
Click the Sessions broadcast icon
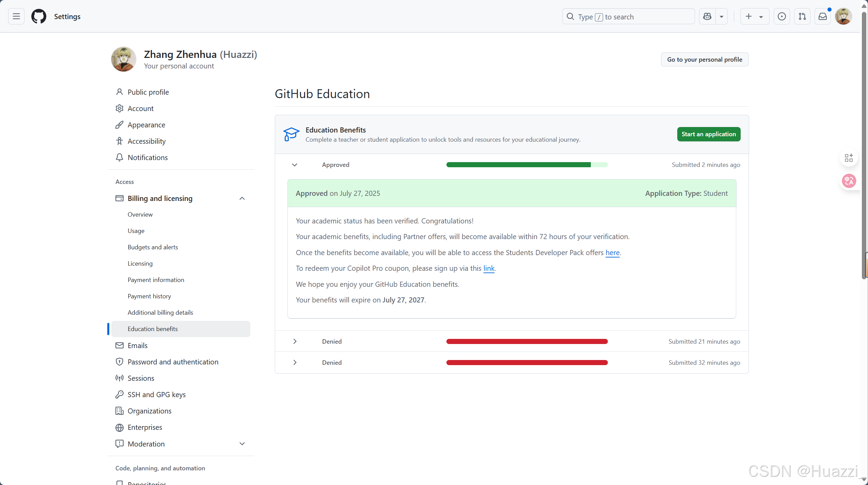coord(120,378)
